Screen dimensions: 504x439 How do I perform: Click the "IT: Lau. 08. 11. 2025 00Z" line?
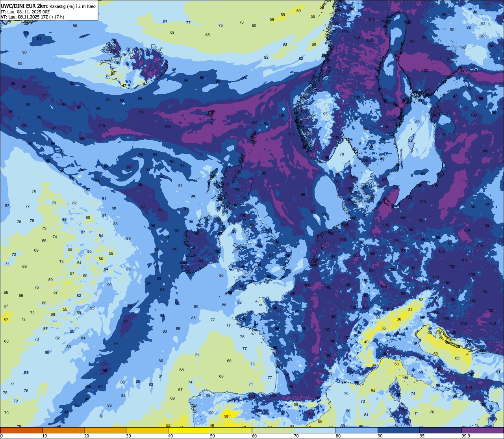pos(25,12)
